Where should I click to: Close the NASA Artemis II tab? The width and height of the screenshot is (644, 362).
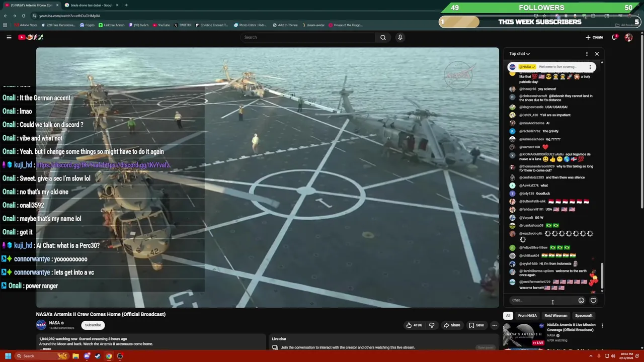(58, 5)
